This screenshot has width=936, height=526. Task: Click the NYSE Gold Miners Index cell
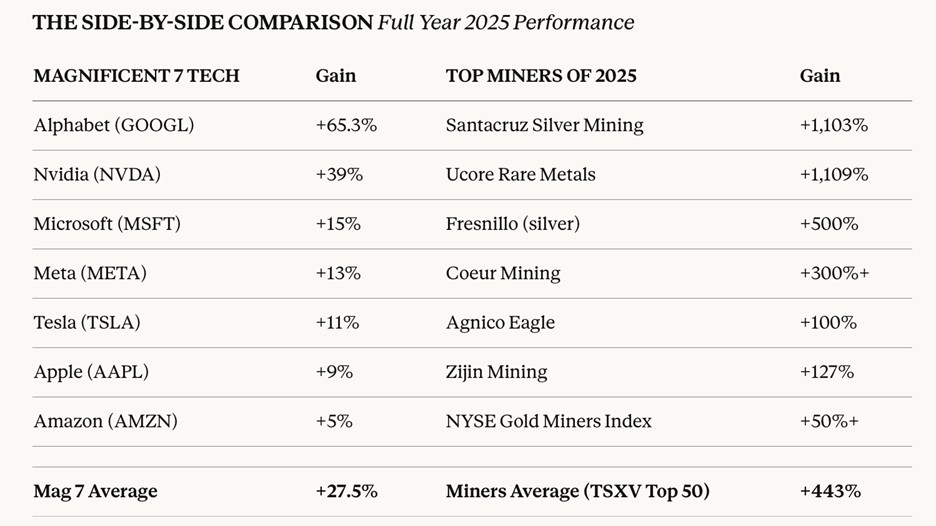[x=549, y=421]
